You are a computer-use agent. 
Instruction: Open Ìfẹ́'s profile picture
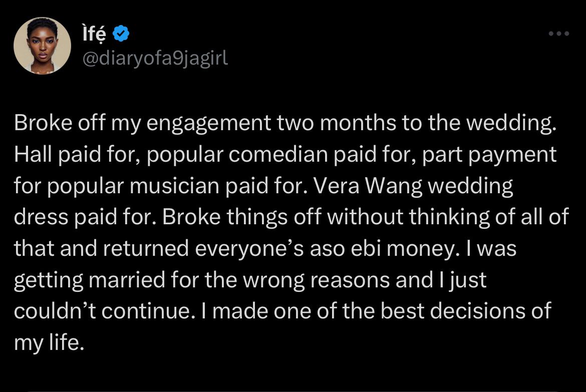point(42,46)
